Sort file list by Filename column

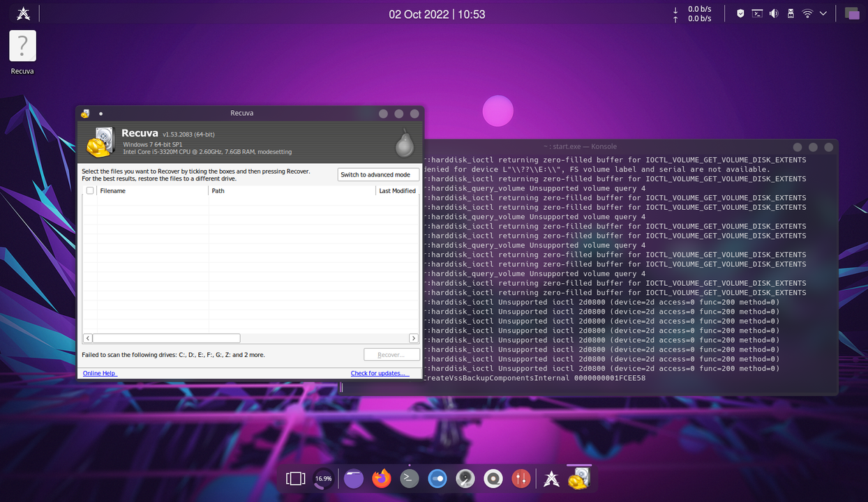tap(152, 190)
